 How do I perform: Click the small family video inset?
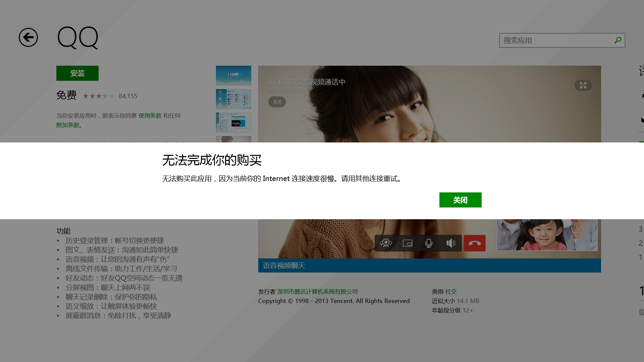coord(547,235)
